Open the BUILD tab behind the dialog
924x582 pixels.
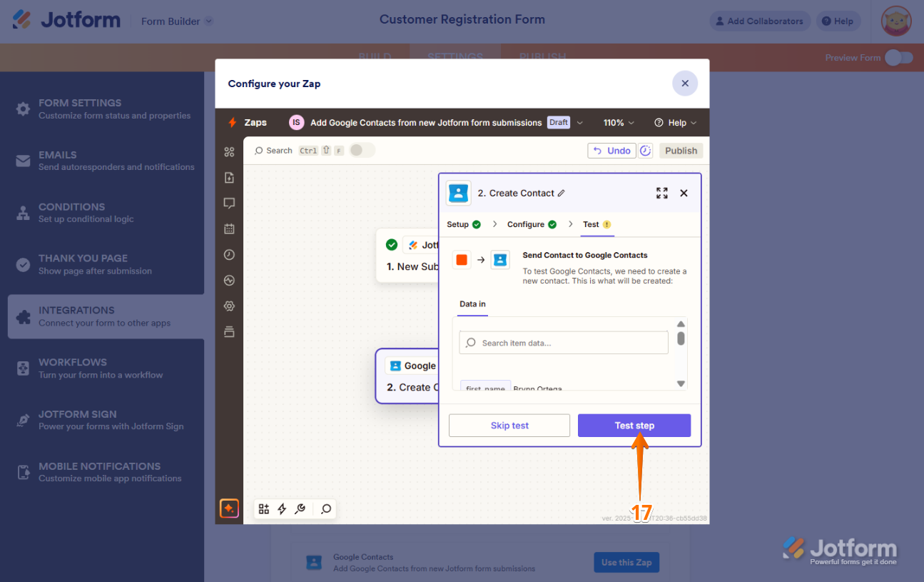coord(375,56)
